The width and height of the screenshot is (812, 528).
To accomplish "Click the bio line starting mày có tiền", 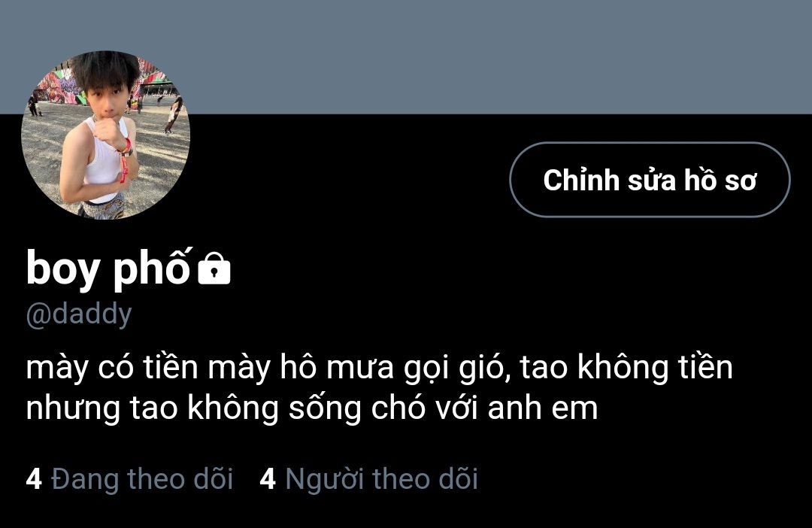I will (x=379, y=369).
